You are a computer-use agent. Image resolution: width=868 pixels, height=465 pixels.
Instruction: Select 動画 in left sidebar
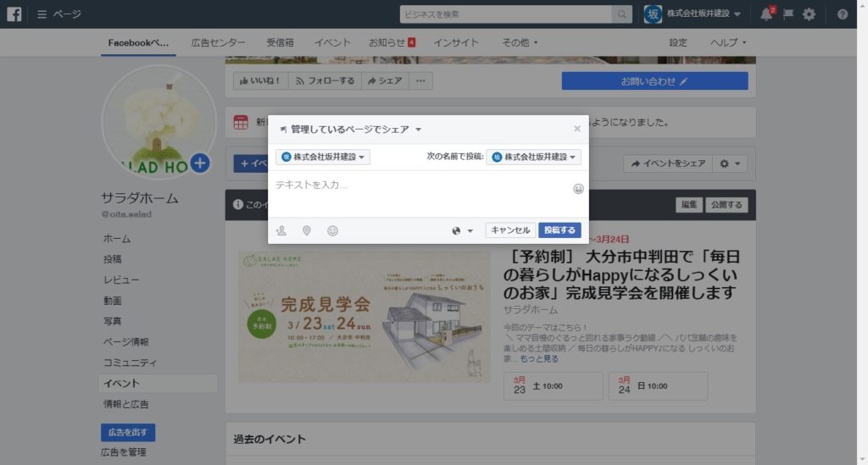[113, 301]
